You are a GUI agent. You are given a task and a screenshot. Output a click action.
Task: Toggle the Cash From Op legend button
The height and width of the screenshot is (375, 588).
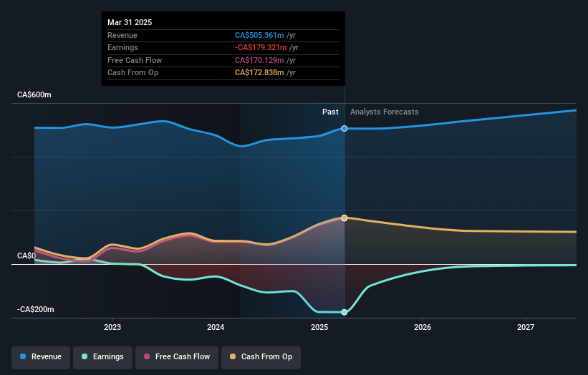point(261,357)
